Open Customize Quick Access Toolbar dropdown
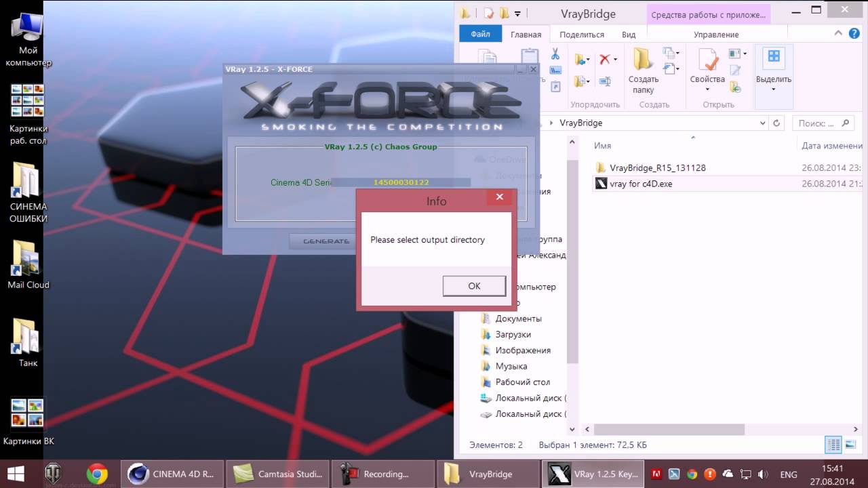This screenshot has width=868, height=488. point(517,14)
